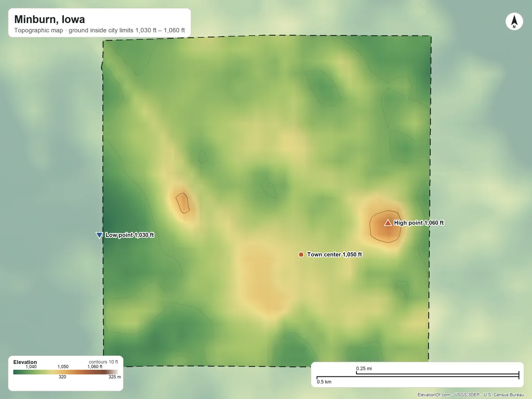Click the '320' meter legend value

(63, 377)
